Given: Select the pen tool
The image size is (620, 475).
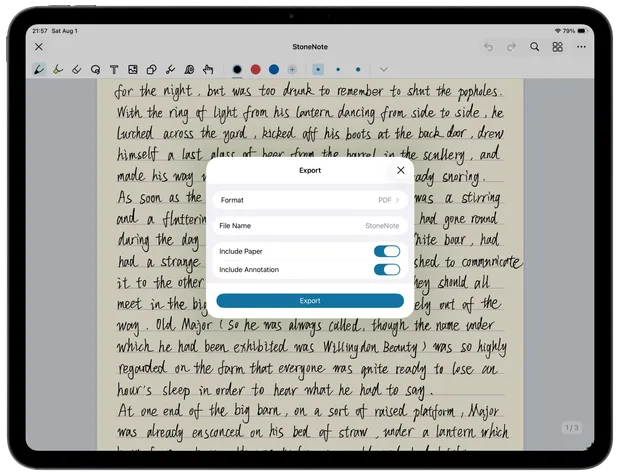Looking at the screenshot, I should click(39, 70).
